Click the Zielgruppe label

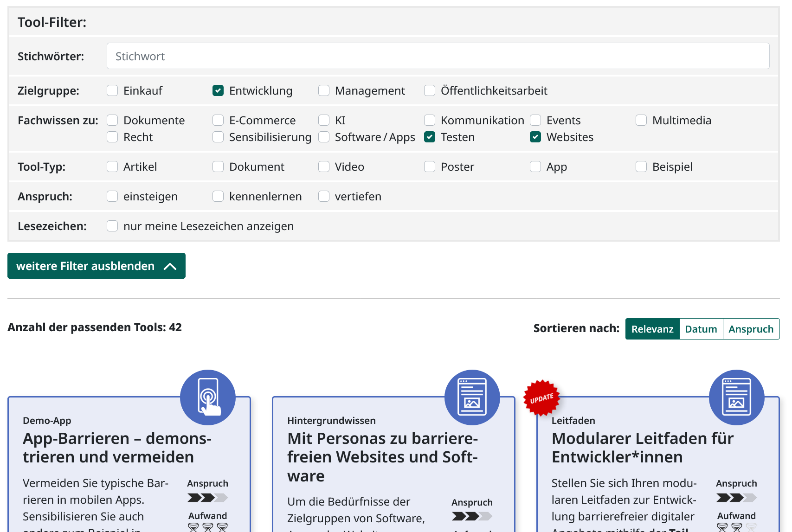point(48,91)
